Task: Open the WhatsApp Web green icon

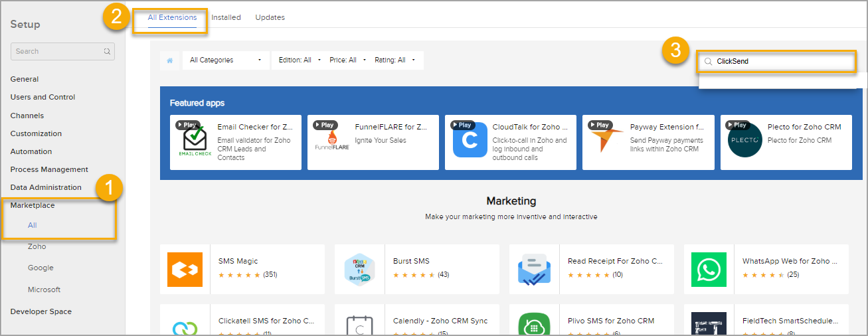Action: point(709,270)
